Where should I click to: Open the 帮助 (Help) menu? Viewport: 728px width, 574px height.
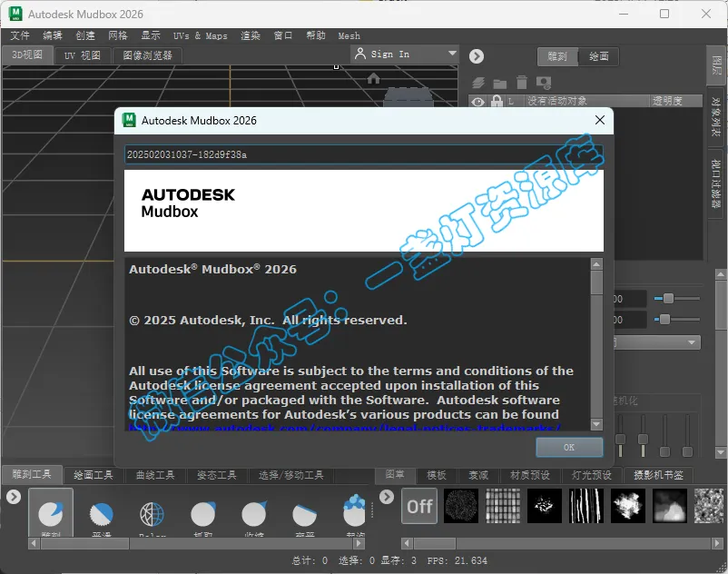(x=316, y=35)
